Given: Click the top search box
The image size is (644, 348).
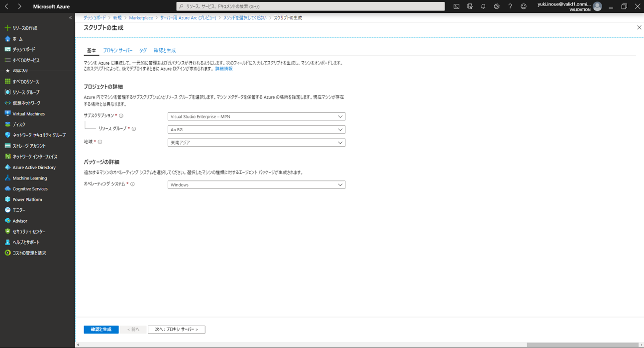Looking at the screenshot, I should pos(311,6).
